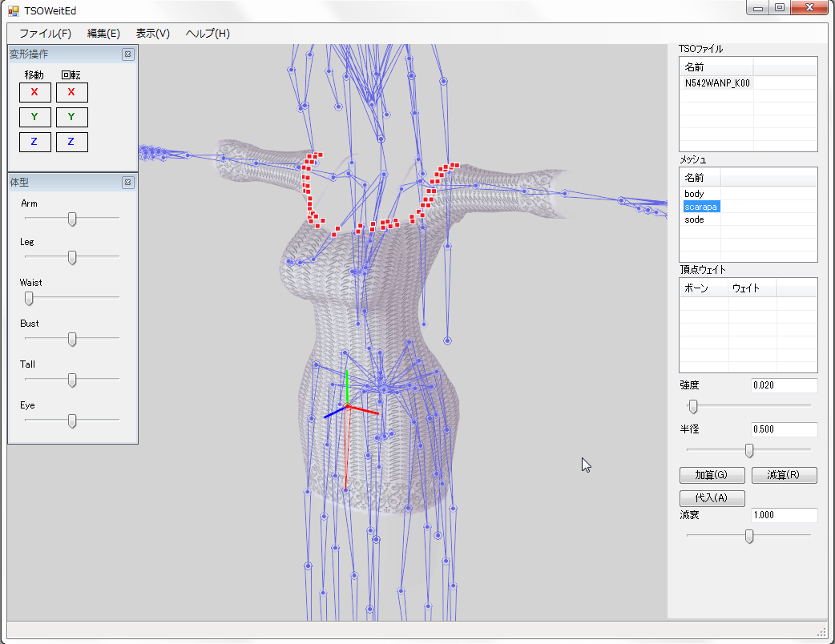Select N542WANP_K00 in TSO file list

(x=716, y=83)
